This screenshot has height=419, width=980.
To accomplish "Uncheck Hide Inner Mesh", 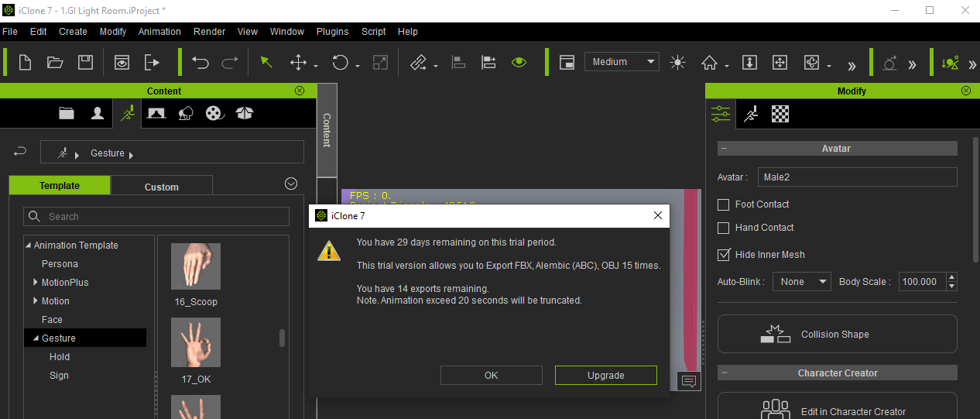I will (x=724, y=254).
